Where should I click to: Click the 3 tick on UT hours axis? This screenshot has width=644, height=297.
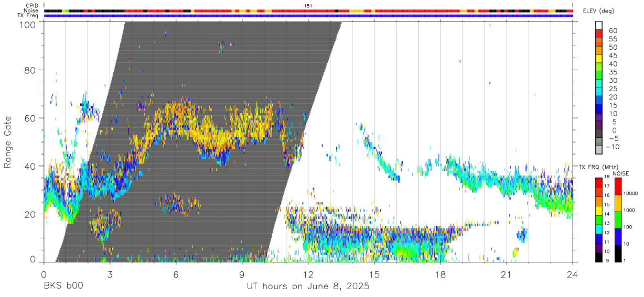coord(110,274)
